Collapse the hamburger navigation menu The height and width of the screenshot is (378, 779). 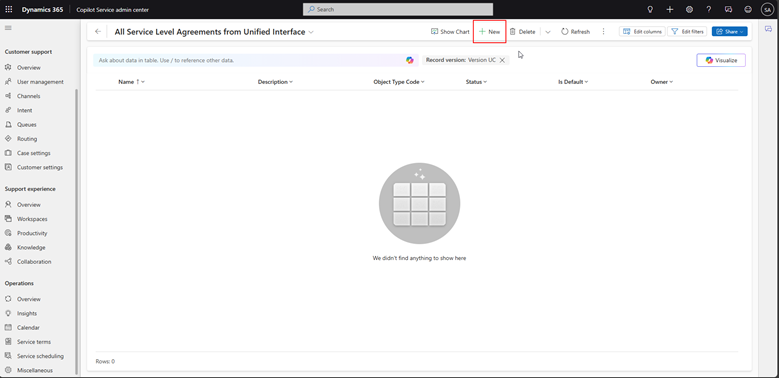click(8, 28)
